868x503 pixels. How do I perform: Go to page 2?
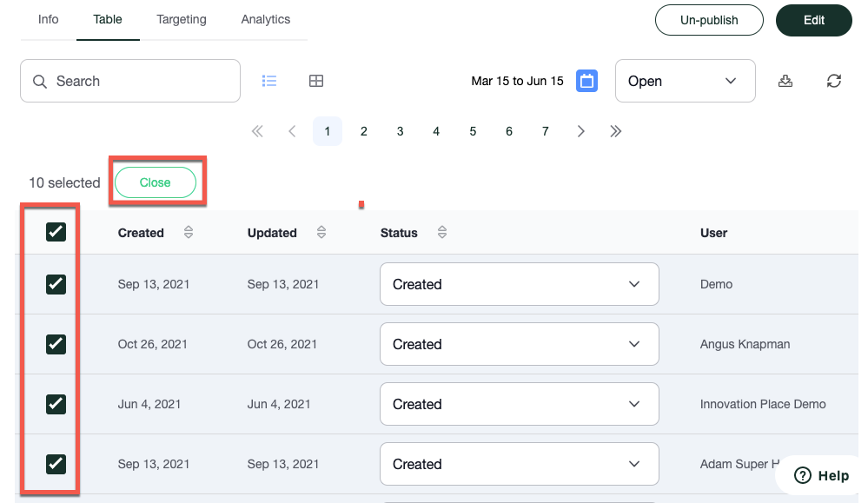coord(364,131)
